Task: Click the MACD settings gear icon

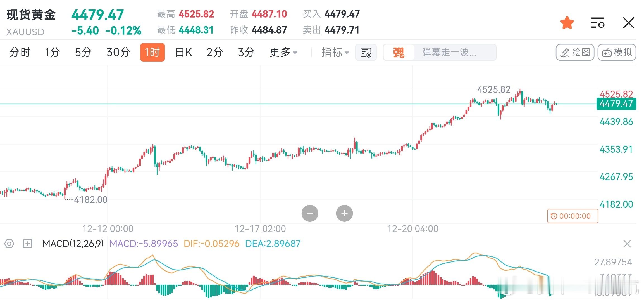Action: [9, 244]
